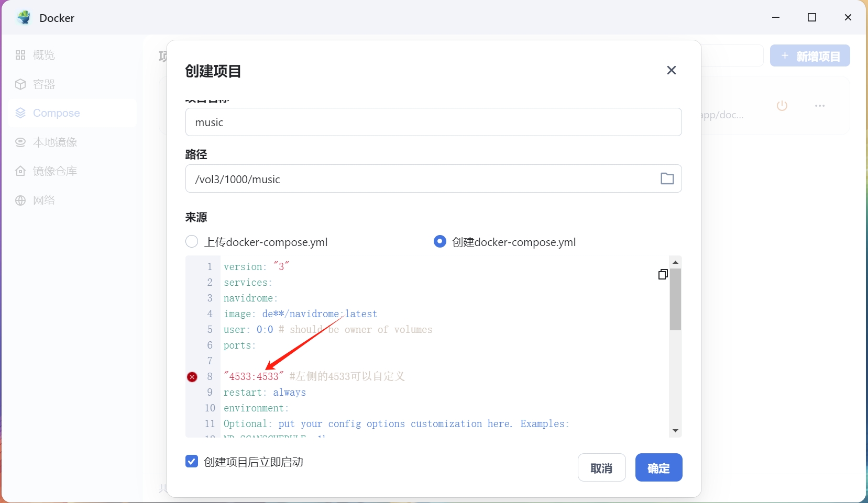This screenshot has width=868, height=503.
Task: Close the Docker window
Action: (848, 17)
